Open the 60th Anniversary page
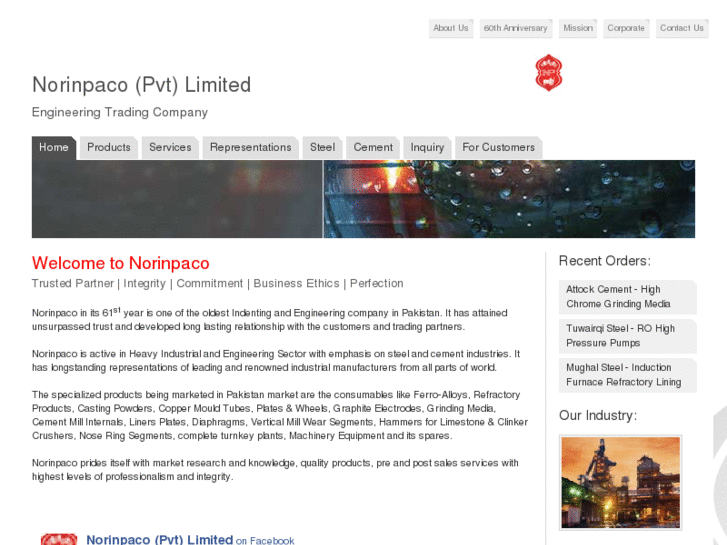The image size is (727, 545). pos(516,28)
